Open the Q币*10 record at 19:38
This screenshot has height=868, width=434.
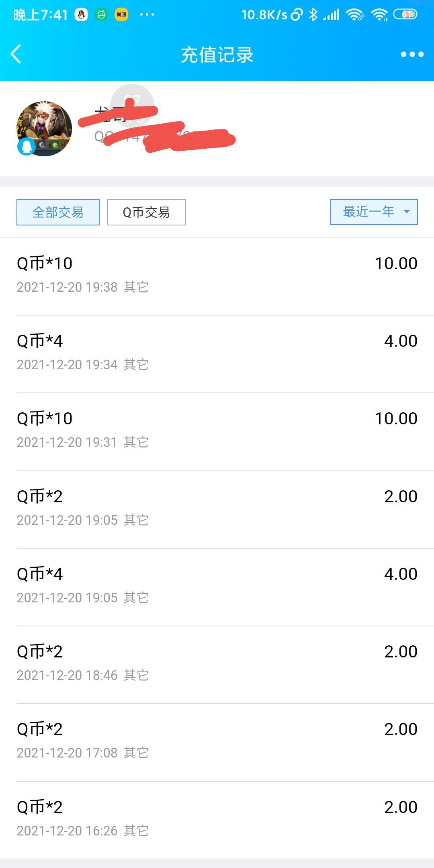point(217,274)
